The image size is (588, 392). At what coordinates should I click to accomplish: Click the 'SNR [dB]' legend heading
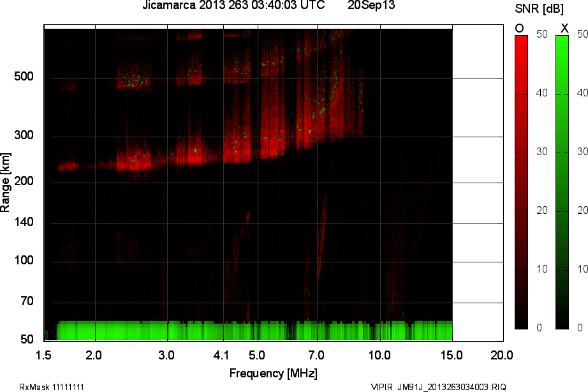pyautogui.click(x=540, y=9)
